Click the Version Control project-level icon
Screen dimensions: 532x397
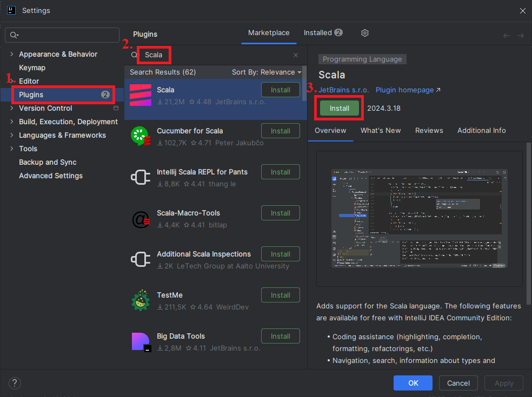(116, 108)
